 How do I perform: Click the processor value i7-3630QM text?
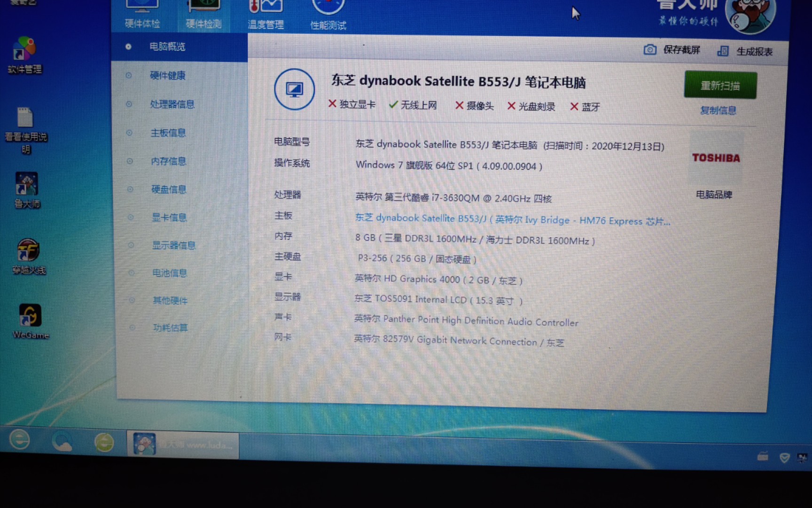point(453,198)
